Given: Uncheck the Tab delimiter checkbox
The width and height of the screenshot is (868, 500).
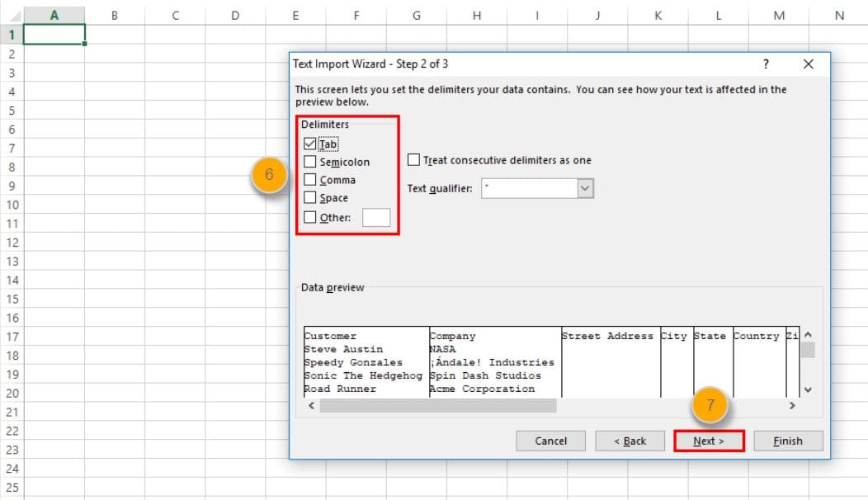Looking at the screenshot, I should pos(310,144).
